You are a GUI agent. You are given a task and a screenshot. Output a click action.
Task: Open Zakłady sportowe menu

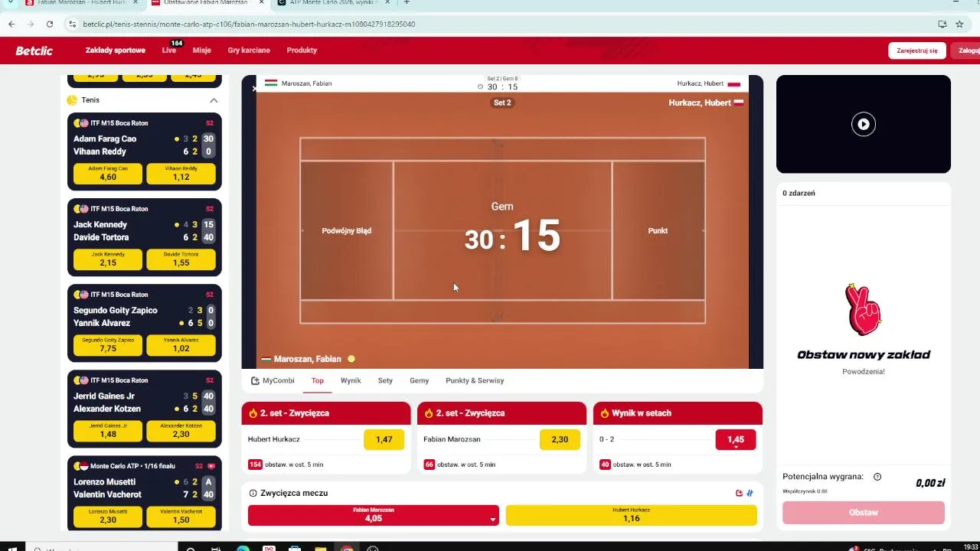pos(116,51)
